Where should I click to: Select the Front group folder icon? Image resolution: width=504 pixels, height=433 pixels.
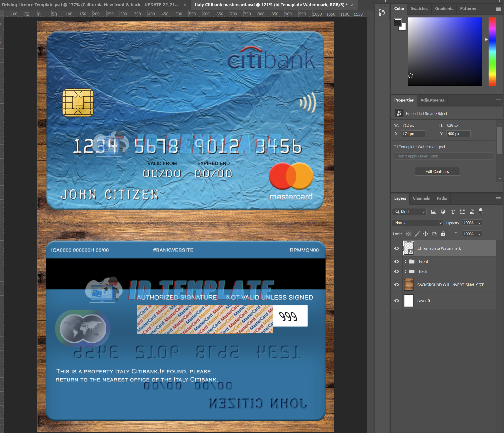pyautogui.click(x=411, y=261)
